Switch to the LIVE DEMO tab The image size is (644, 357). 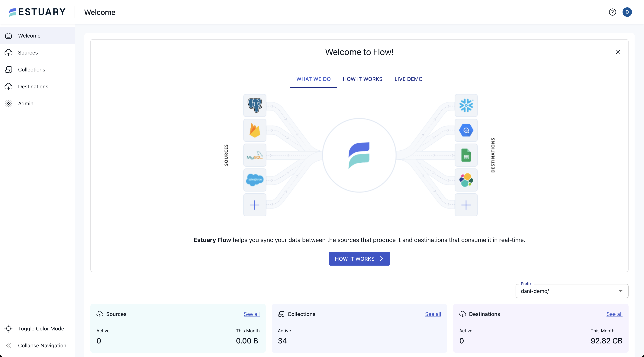408,79
